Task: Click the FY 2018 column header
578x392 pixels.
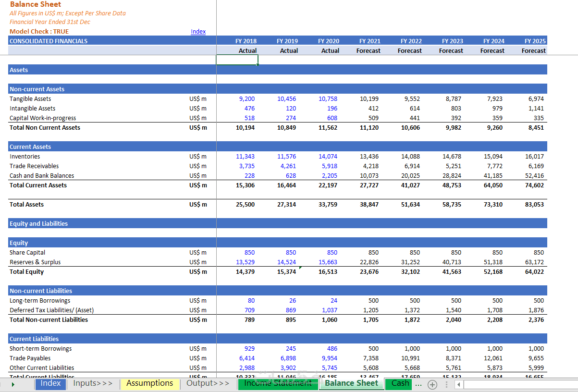Action: 246,41
